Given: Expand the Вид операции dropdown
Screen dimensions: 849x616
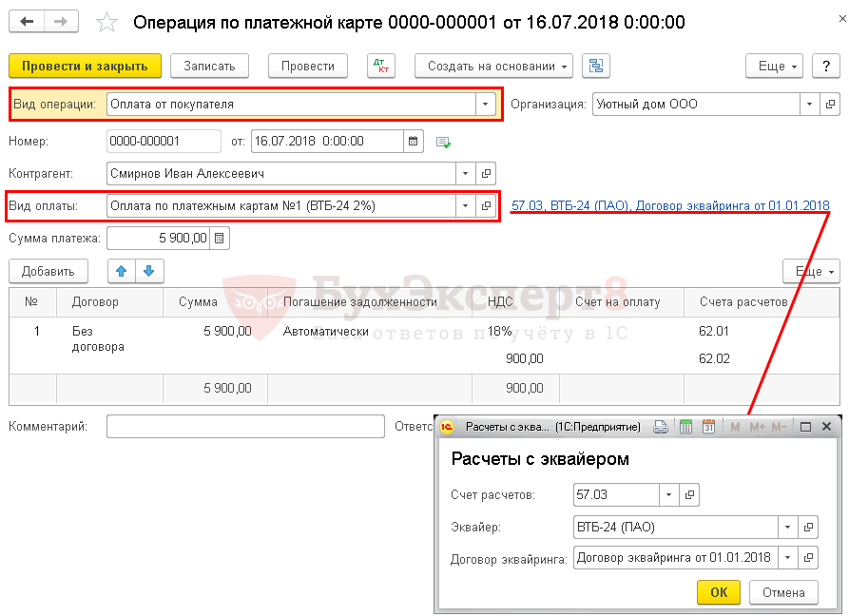Looking at the screenshot, I should [x=486, y=105].
